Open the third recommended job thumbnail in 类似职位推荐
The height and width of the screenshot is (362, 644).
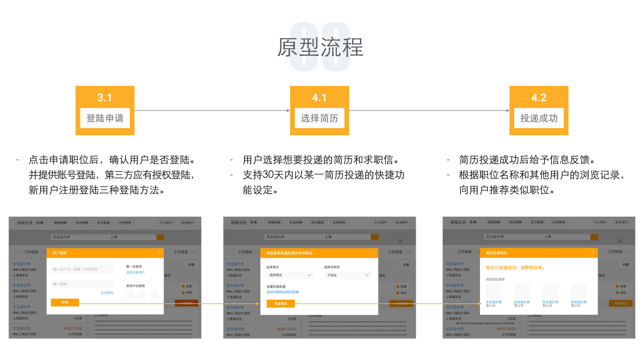point(550,291)
